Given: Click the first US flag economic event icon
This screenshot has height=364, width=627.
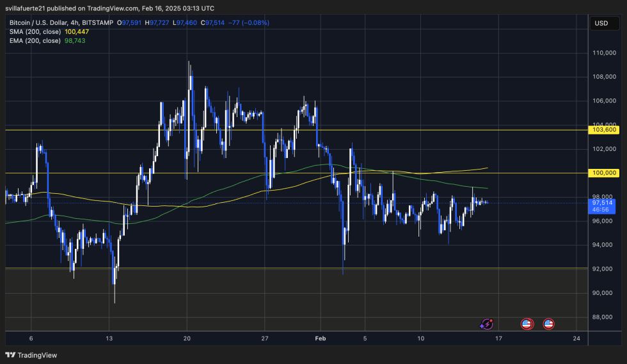Looking at the screenshot, I should (x=527, y=324).
